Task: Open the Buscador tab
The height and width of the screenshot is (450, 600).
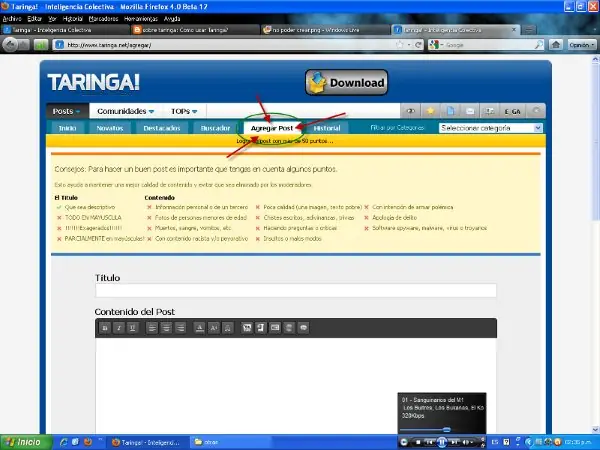Action: 215,128
